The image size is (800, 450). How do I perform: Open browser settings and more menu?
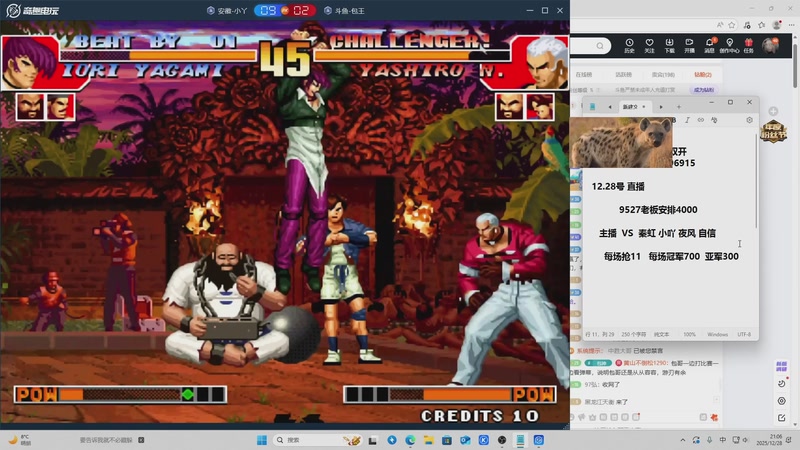(x=792, y=24)
